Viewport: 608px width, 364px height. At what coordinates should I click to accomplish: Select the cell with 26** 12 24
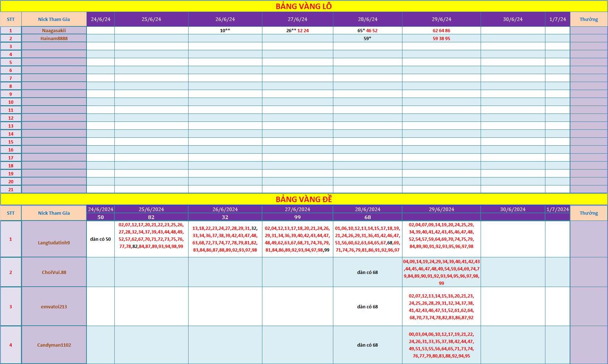click(297, 30)
